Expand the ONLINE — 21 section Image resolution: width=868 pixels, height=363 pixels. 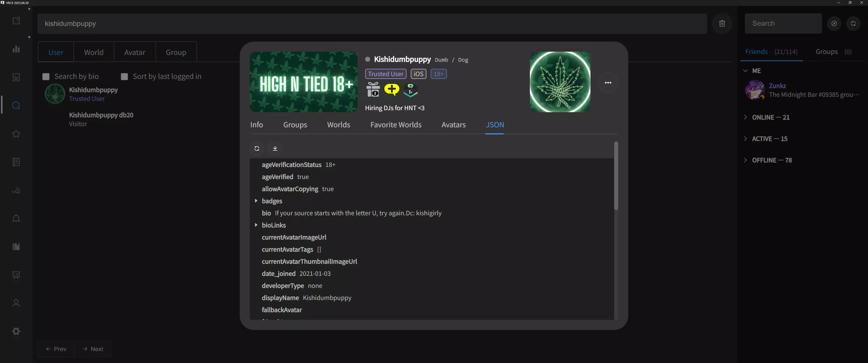coord(745,117)
